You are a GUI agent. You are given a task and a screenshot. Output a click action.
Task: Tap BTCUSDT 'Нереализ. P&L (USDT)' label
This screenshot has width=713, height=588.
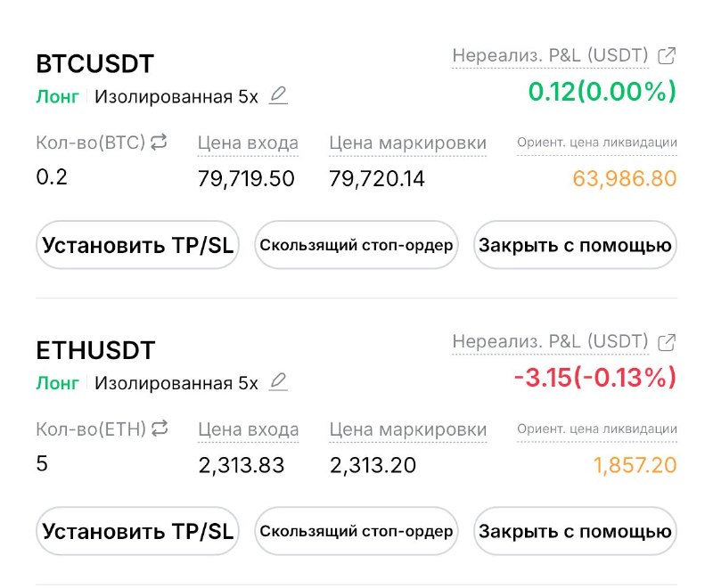point(550,56)
